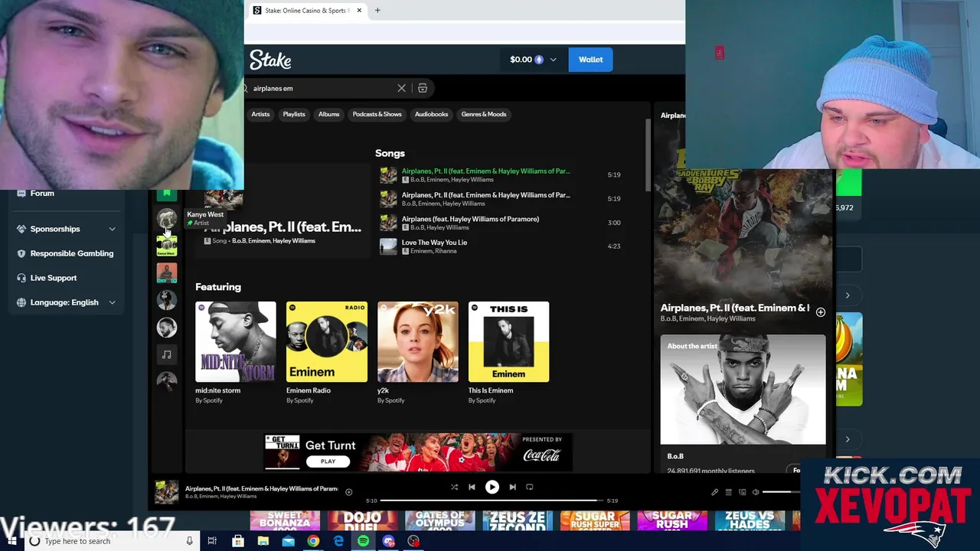Open Task View on the taskbar
The height and width of the screenshot is (551, 980).
pos(212,542)
